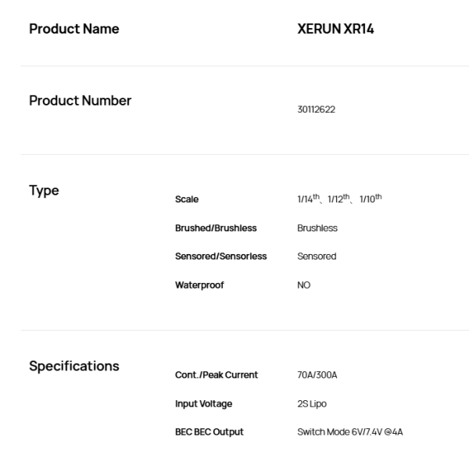Click the Cont./Peak Current label

point(217,375)
